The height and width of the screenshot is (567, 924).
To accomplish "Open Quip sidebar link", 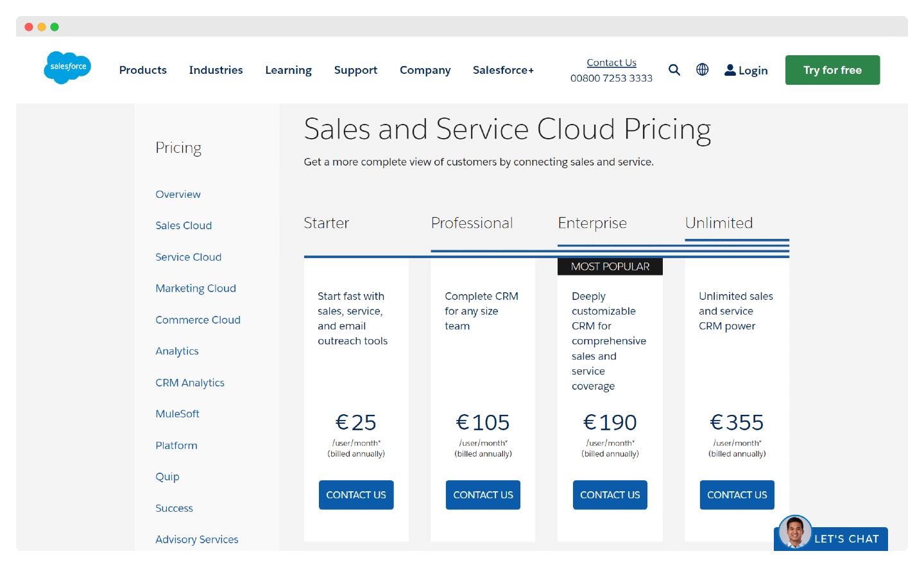I will [x=167, y=476].
